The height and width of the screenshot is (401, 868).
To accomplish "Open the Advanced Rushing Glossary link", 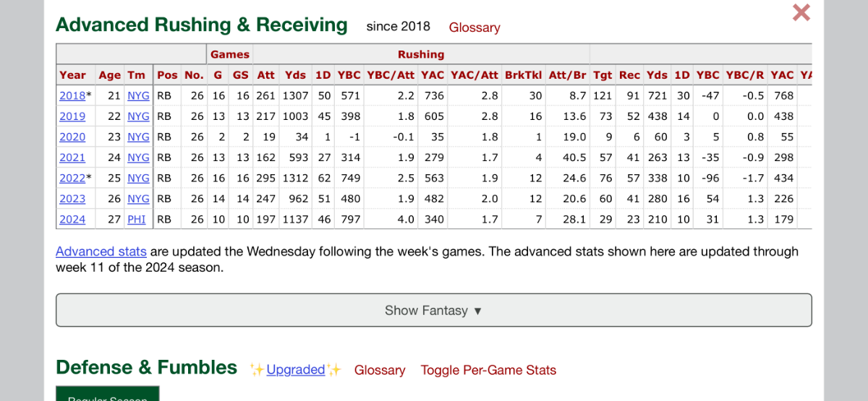I will point(474,27).
